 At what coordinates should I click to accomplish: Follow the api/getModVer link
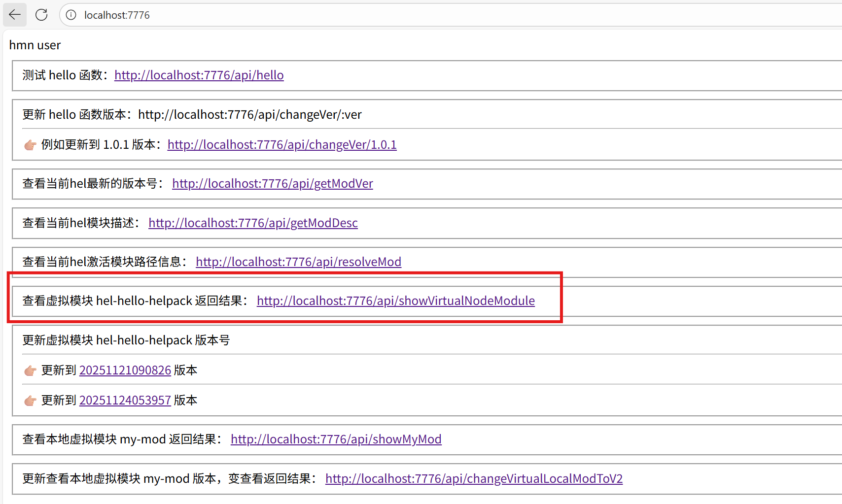click(272, 183)
